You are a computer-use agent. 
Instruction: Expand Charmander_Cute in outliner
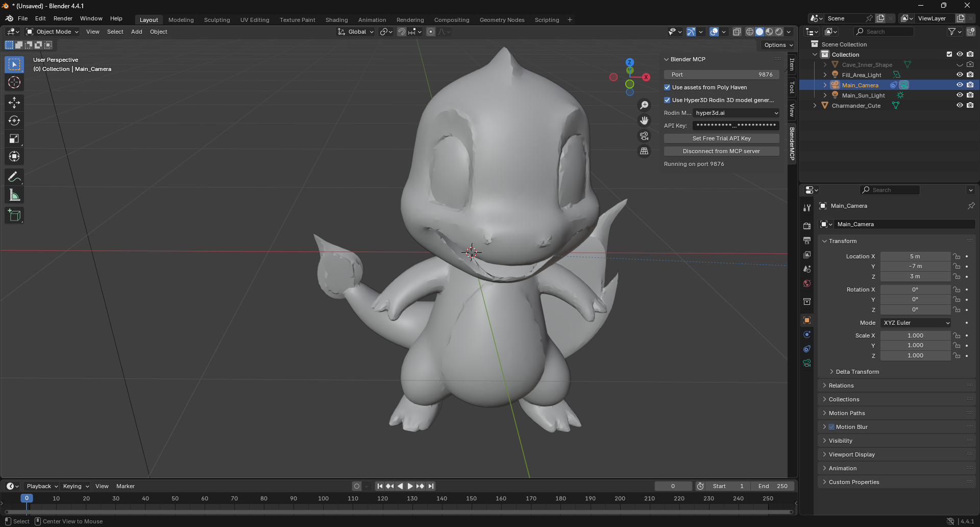[x=815, y=106]
